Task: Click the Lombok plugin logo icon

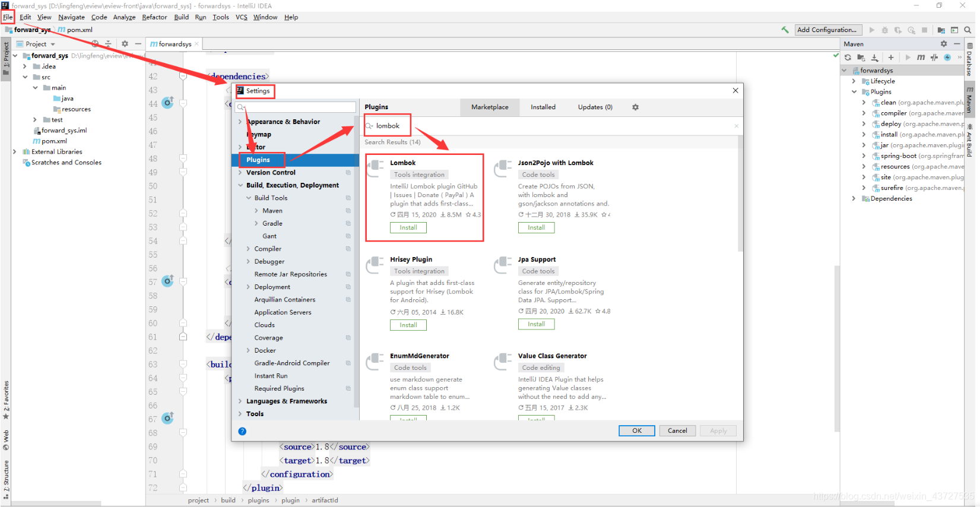Action: pos(375,167)
